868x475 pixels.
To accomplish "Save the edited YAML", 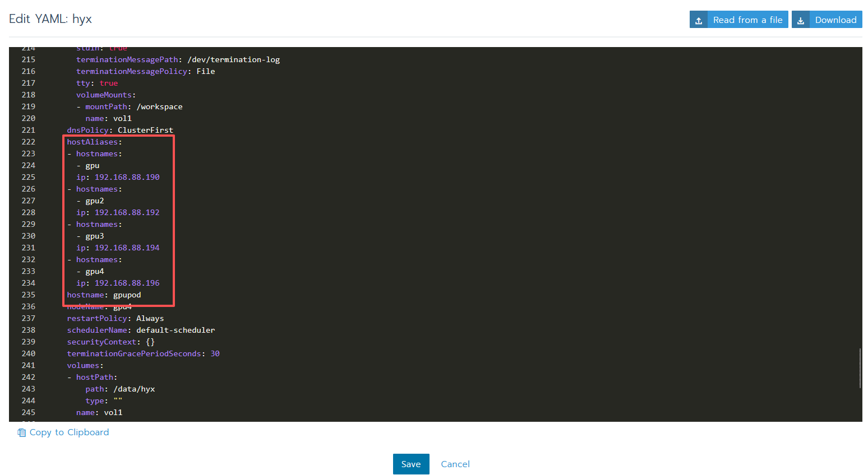I will pyautogui.click(x=410, y=464).
